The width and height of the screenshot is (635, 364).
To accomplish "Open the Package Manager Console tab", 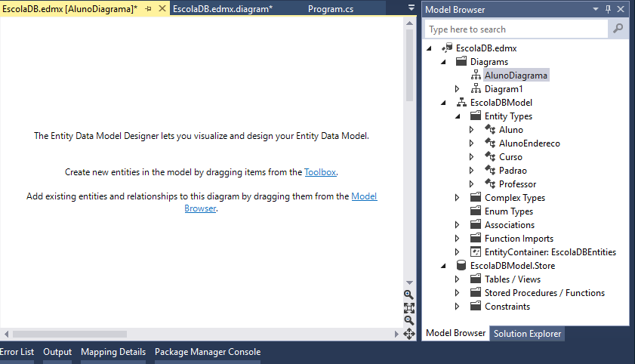I will click(208, 352).
